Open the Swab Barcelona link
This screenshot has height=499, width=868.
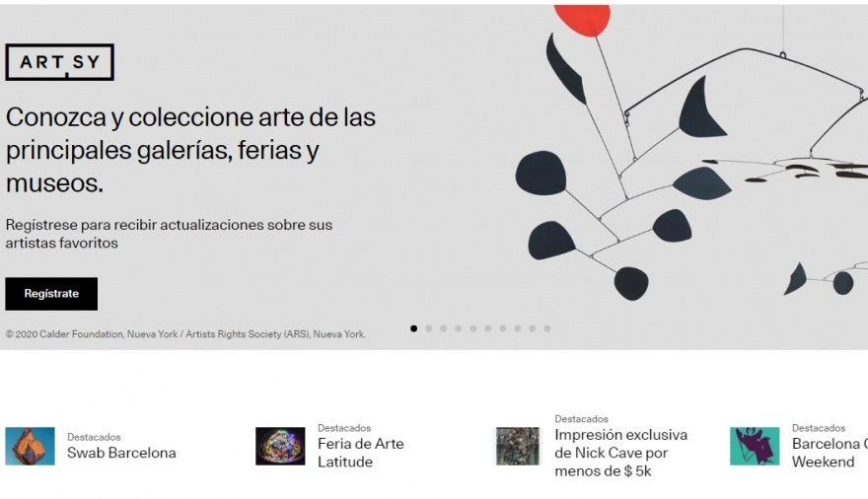click(121, 453)
